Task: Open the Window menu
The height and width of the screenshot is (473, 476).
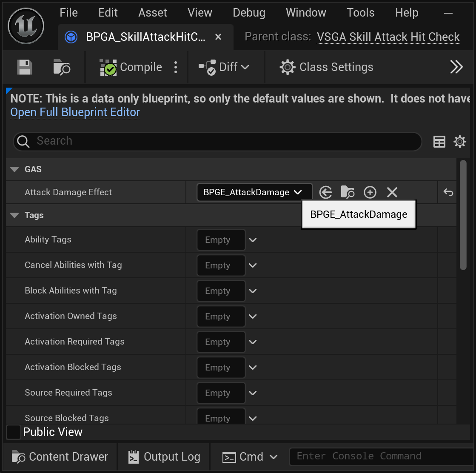Action: (306, 13)
